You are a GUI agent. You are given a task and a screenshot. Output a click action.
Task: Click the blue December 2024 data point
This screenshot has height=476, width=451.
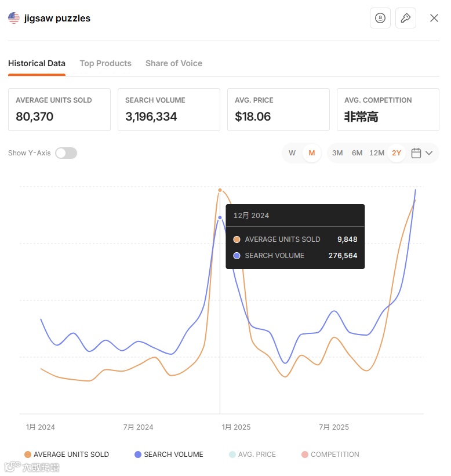220,217
